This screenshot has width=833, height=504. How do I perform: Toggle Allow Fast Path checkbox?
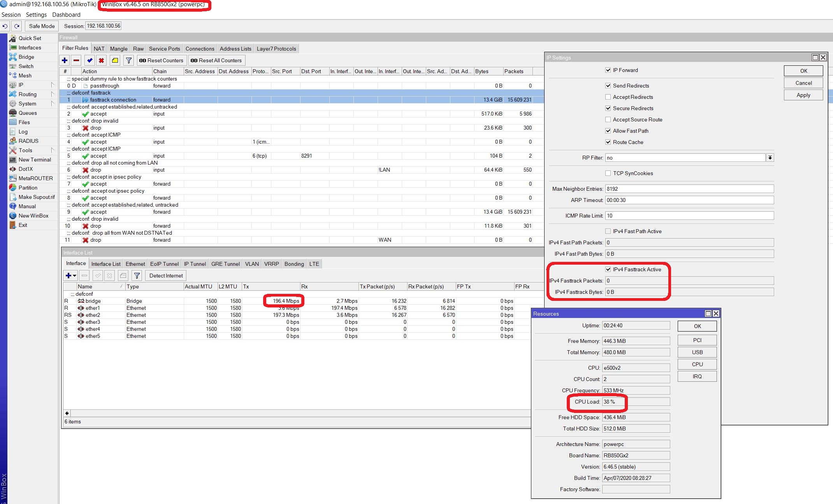608,131
